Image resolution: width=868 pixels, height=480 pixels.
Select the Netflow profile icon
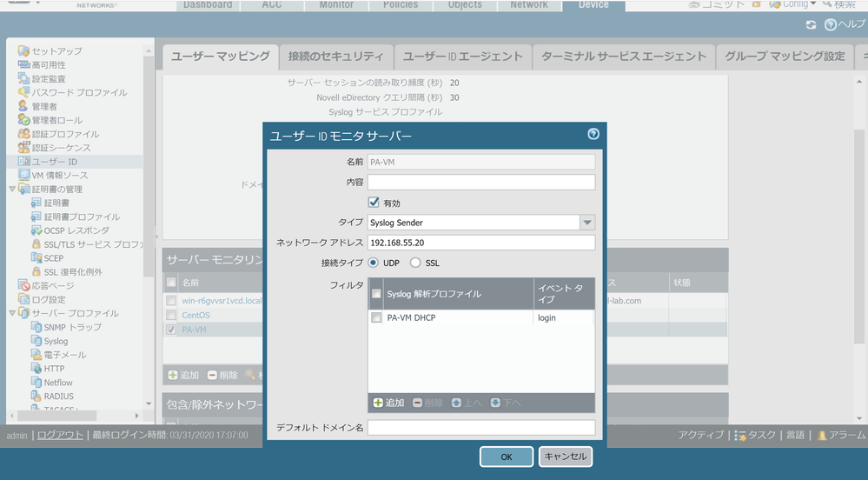(36, 383)
